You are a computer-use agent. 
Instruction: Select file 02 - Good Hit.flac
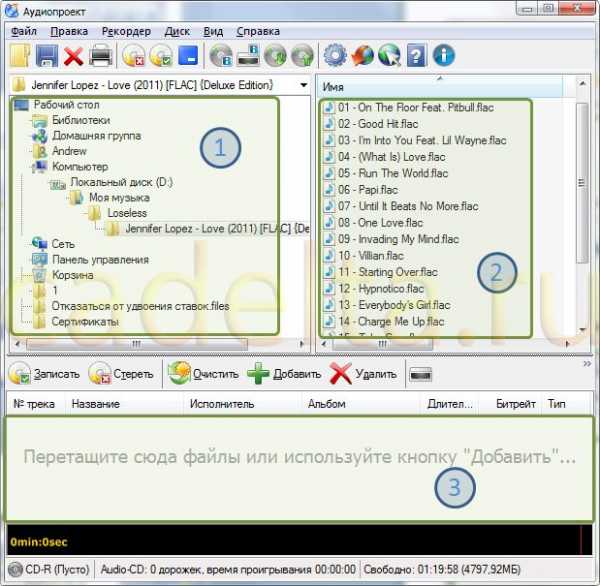click(x=378, y=124)
